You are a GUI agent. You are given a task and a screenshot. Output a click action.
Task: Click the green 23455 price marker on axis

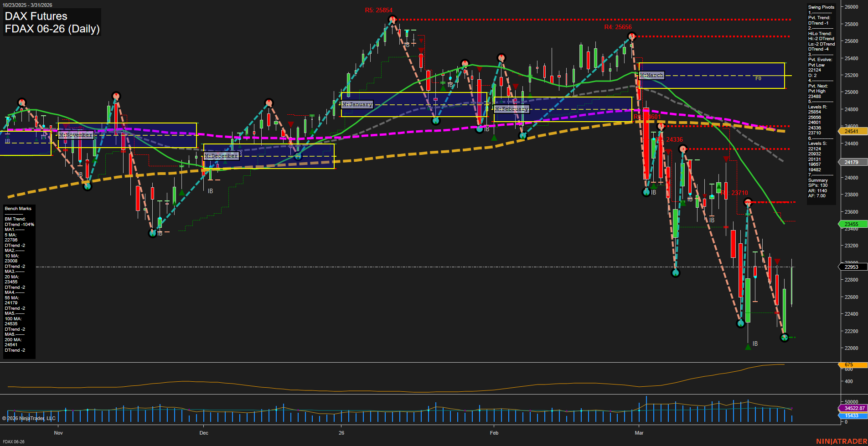coord(851,224)
